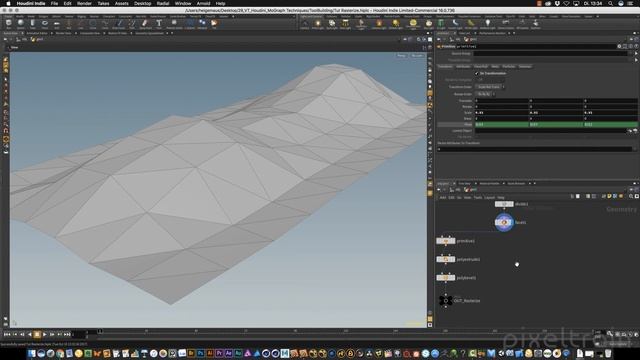Open Finder from the Dock
This screenshot has width=640, height=360.
(x=32, y=353)
